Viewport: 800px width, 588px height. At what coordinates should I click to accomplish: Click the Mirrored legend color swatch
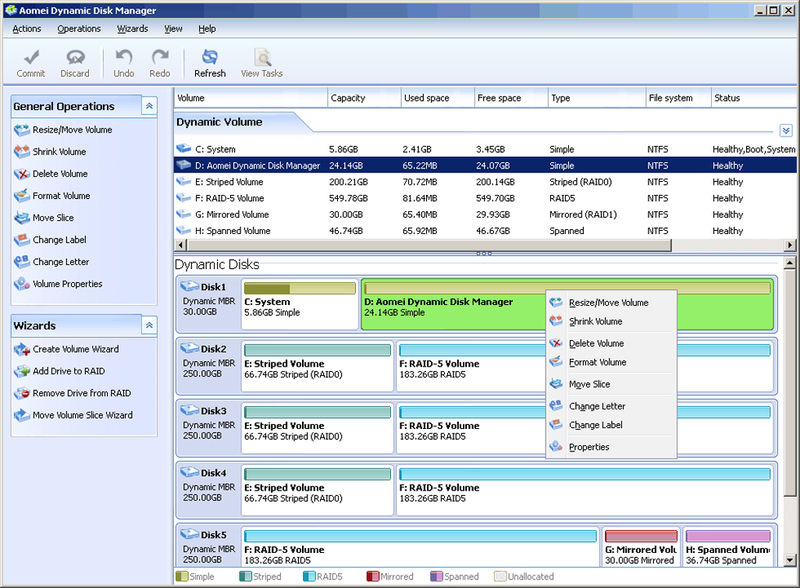click(372, 576)
